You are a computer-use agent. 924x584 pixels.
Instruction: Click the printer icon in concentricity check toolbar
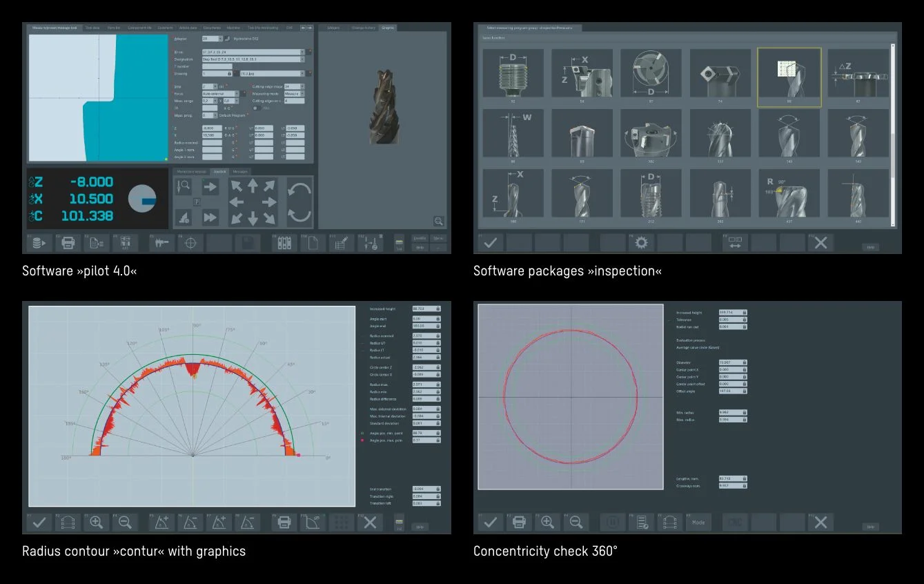tap(519, 523)
